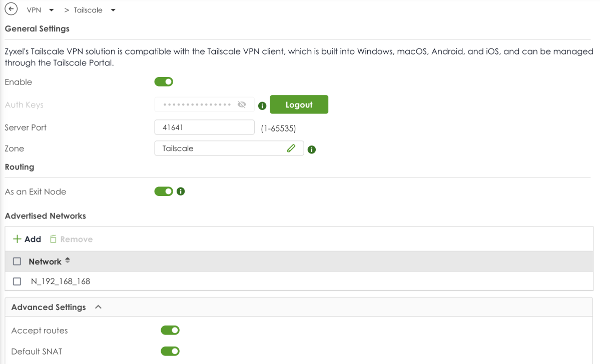Show the hidden Auth Keys value
Screen dimensions: 600x364
point(242,104)
